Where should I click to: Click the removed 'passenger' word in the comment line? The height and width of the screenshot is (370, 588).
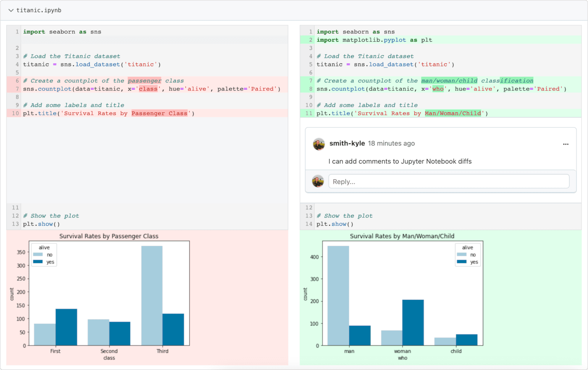tap(144, 81)
